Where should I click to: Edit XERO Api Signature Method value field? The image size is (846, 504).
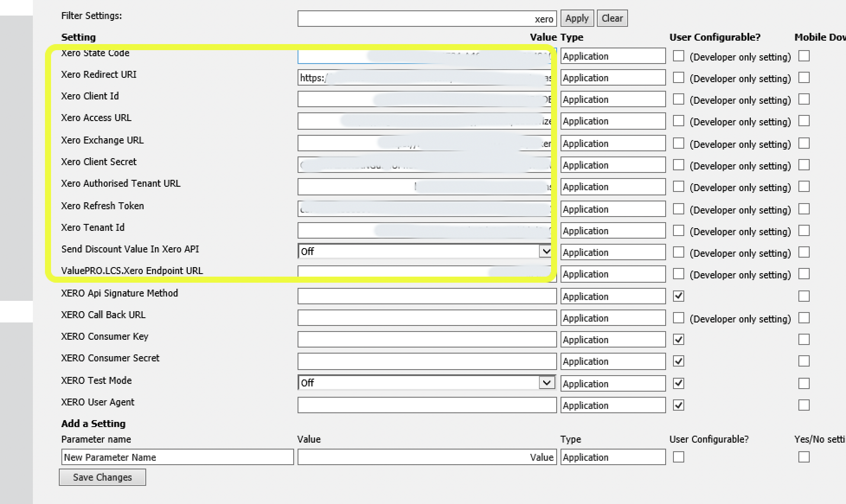(427, 296)
